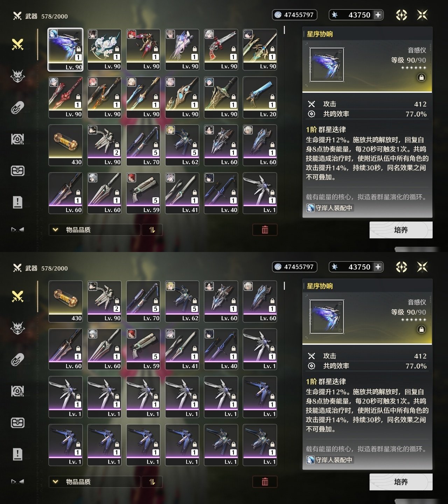This screenshot has height=504, width=448.
Task: Click the 培养 button in lower screen
Action: click(x=401, y=482)
